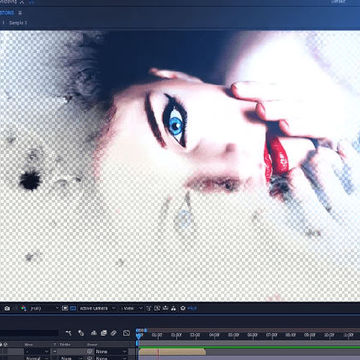Open the RGB channel display icon
The image size is (360, 360).
(x=23, y=308)
